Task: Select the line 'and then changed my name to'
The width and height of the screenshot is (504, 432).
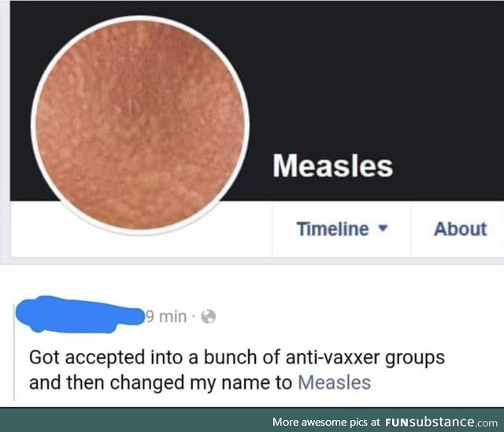Action: (x=161, y=382)
